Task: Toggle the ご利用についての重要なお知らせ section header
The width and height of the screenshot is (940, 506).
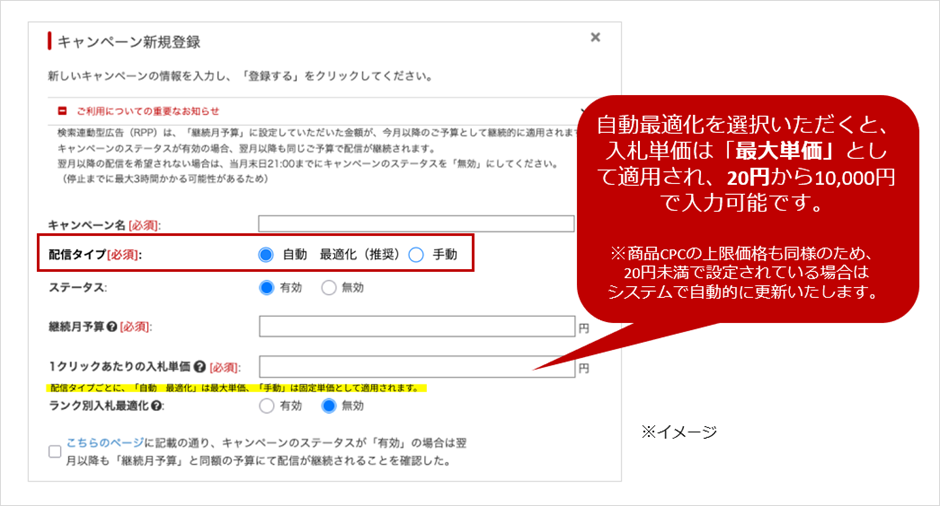Action: tap(148, 111)
